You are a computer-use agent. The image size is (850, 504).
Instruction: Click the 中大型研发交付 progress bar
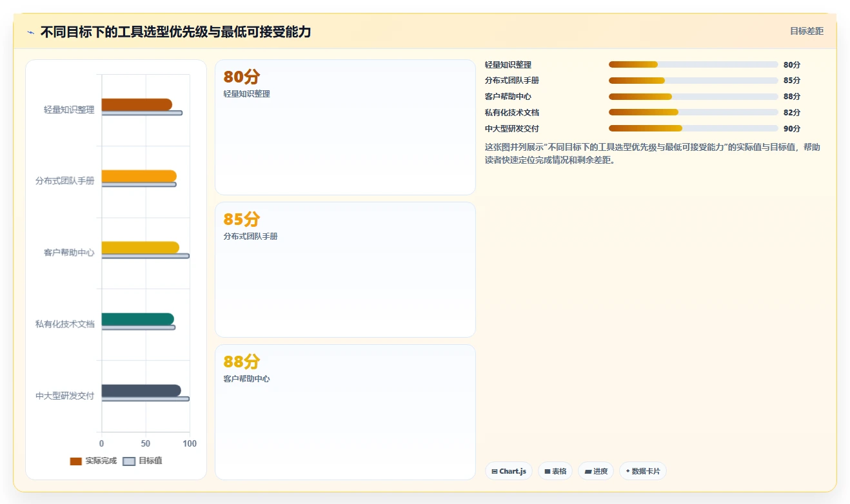tap(693, 128)
